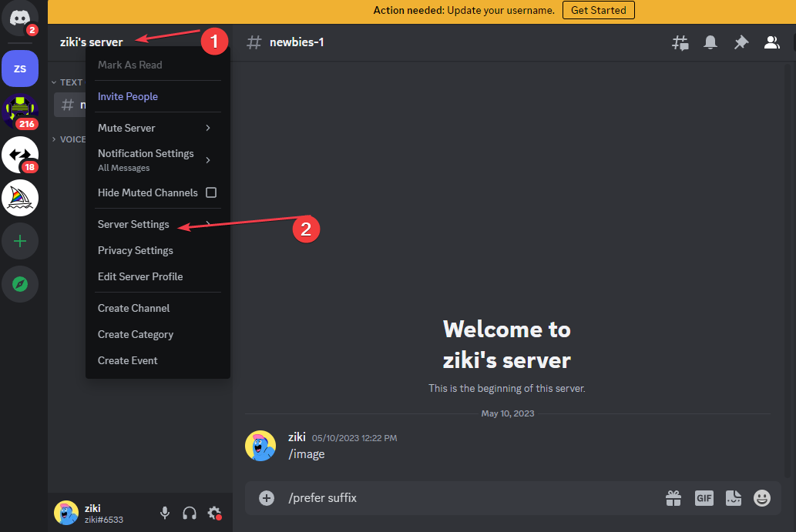Open the Midjourney sailboat server icon
The width and height of the screenshot is (796, 532).
pyautogui.click(x=20, y=198)
